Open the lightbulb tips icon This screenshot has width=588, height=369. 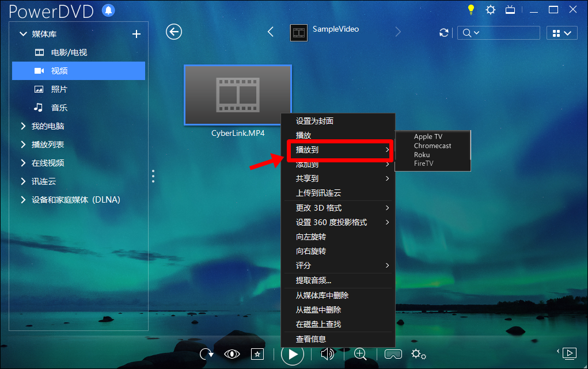pyautogui.click(x=471, y=10)
